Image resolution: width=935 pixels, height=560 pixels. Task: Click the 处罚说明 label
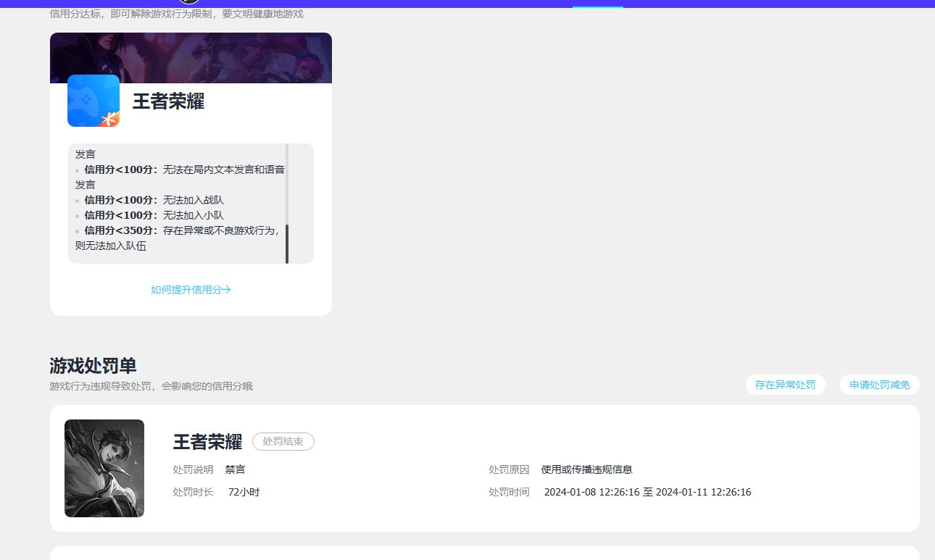pyautogui.click(x=193, y=469)
